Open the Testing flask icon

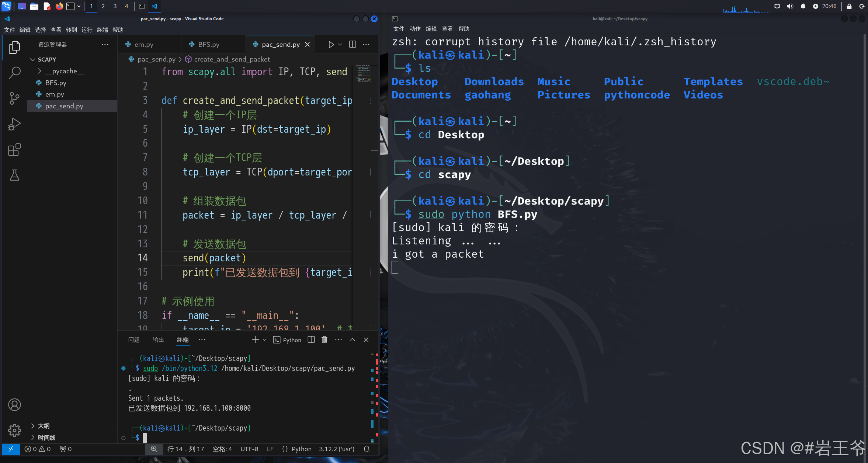coord(14,175)
